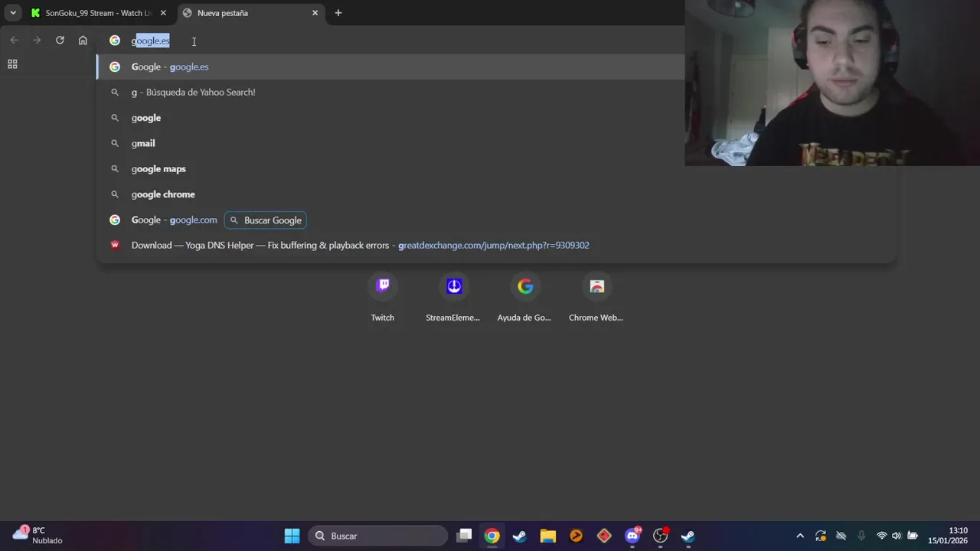Open the apps grid icon in bookmarks bar
The width and height of the screenshot is (980, 551).
pyautogui.click(x=12, y=64)
